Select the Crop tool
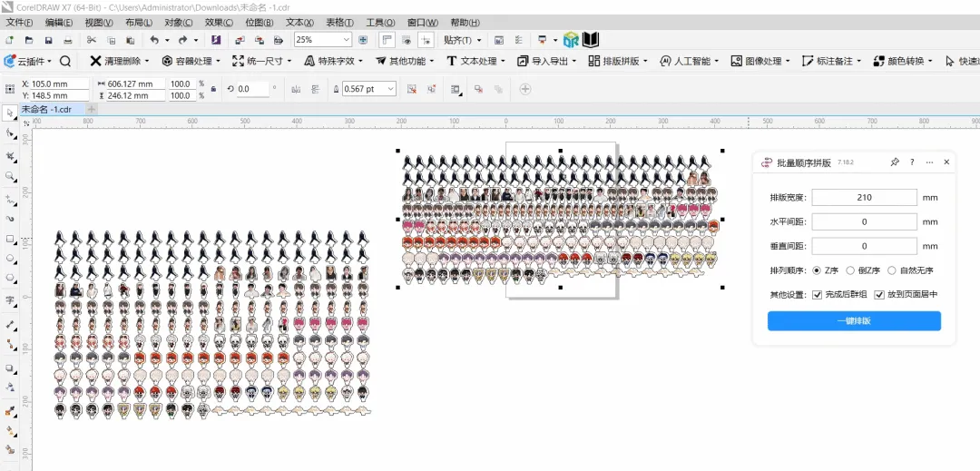Image resolution: width=980 pixels, height=471 pixels. pyautogui.click(x=9, y=155)
